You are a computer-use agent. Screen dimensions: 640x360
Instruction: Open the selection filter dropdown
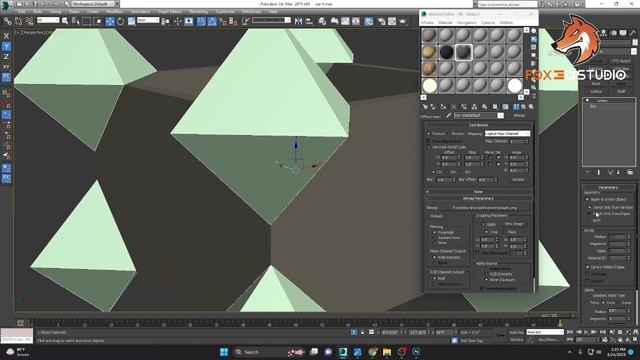[x=48, y=20]
